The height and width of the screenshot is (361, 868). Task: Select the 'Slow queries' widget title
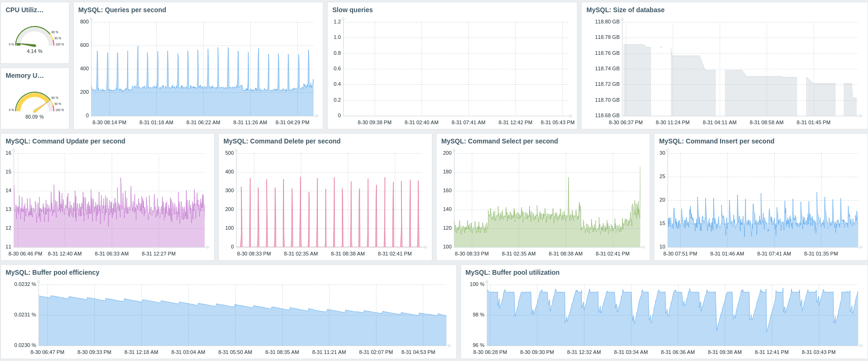[x=352, y=10]
